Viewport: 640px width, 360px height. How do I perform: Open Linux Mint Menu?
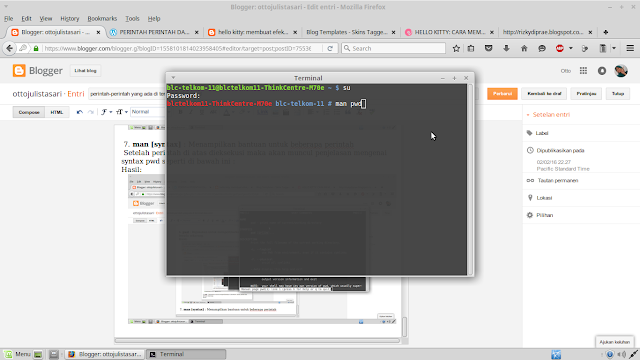coord(18,354)
